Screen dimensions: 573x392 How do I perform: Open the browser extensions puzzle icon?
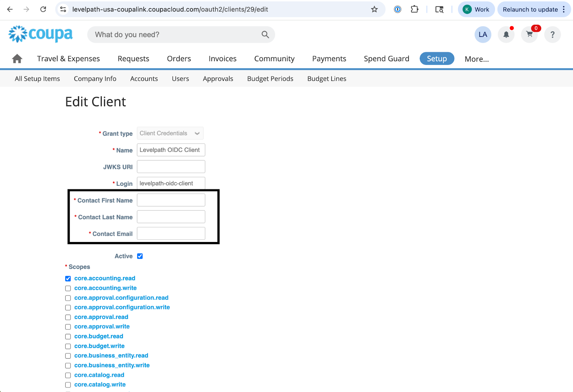414,10
